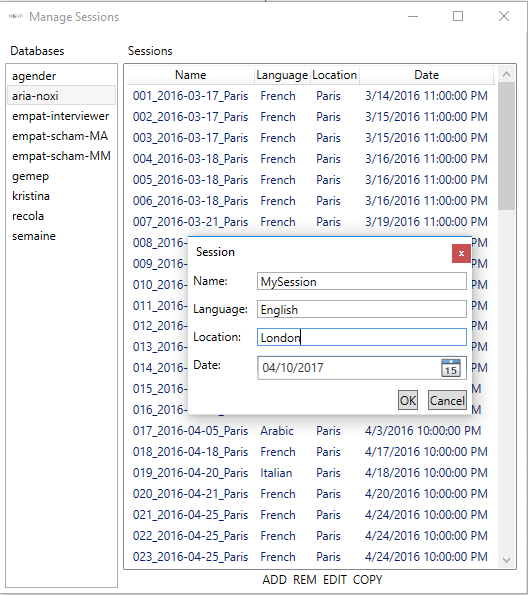Click REM to remove a session
Viewport: 528px width, 595px height.
point(304,579)
